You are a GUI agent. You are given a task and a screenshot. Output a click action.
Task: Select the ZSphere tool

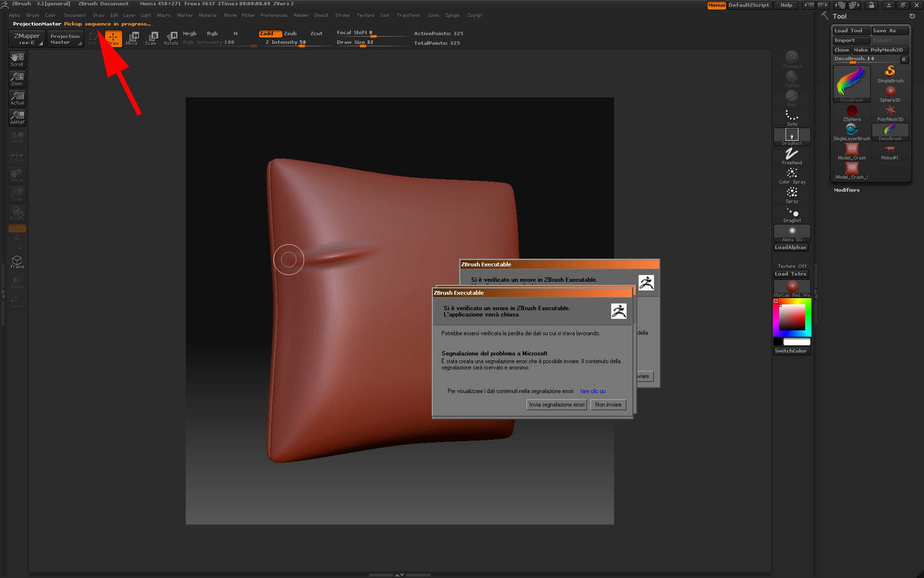(852, 113)
